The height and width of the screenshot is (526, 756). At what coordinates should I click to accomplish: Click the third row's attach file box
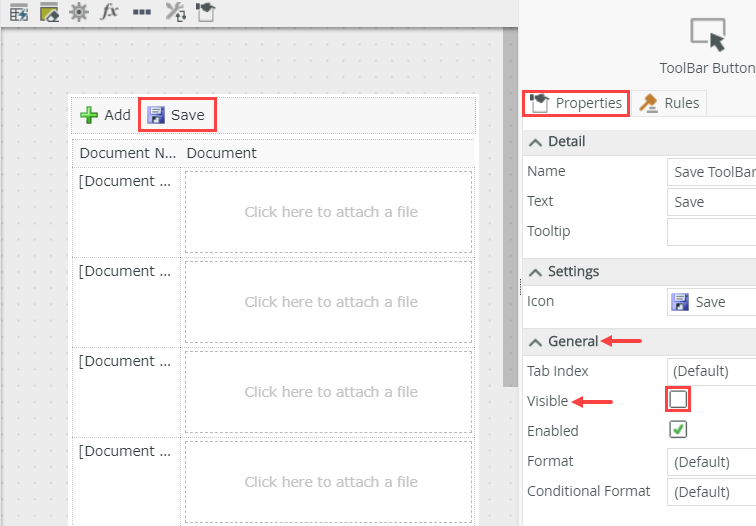328,392
